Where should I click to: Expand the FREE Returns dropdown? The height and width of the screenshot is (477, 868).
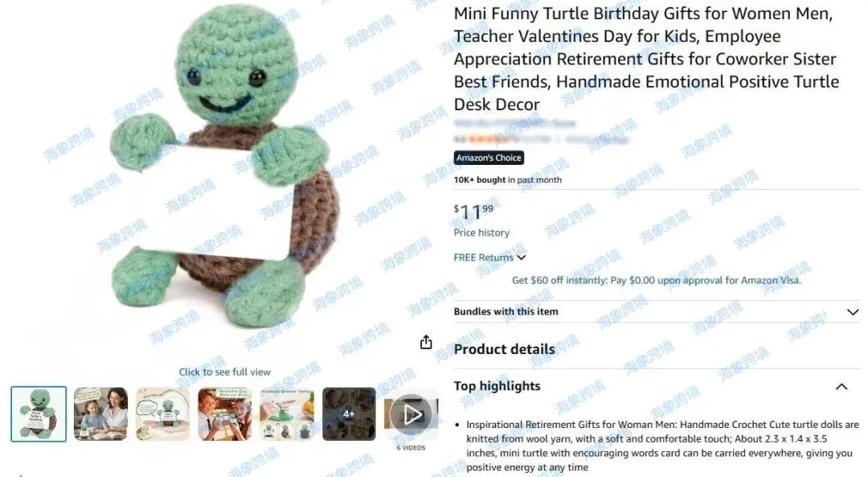[x=489, y=257]
